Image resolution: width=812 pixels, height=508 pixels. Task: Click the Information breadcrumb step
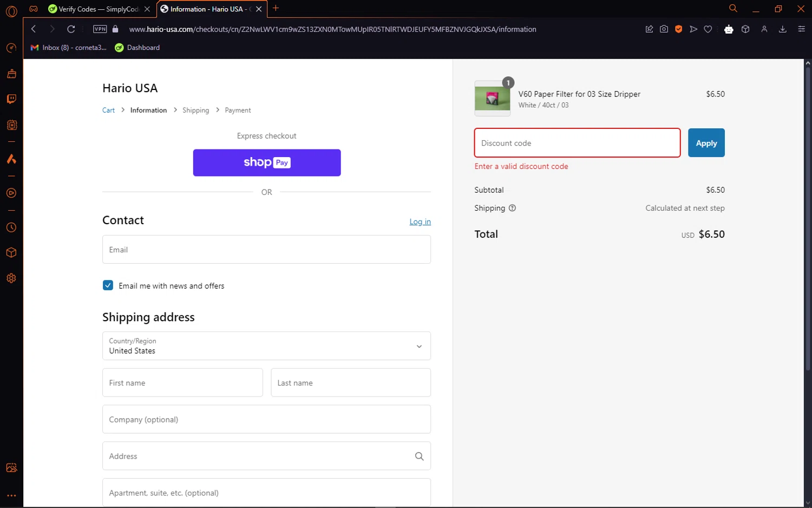148,110
